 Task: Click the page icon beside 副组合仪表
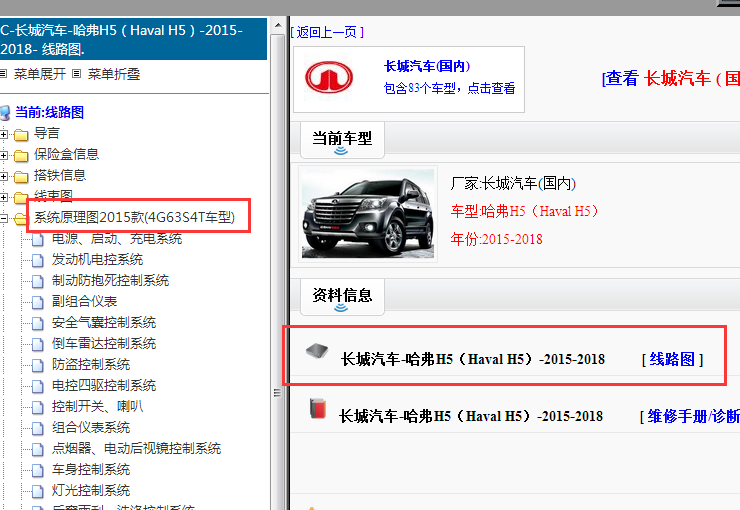tap(38, 303)
